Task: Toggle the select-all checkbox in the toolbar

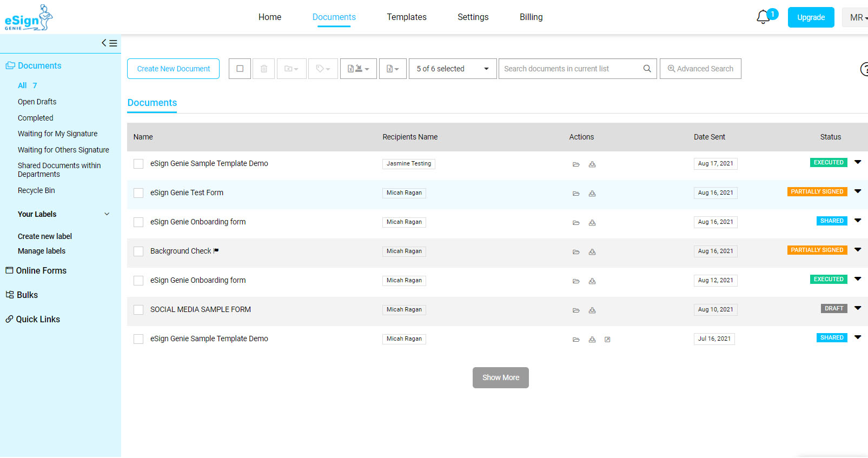Action: 240,69
